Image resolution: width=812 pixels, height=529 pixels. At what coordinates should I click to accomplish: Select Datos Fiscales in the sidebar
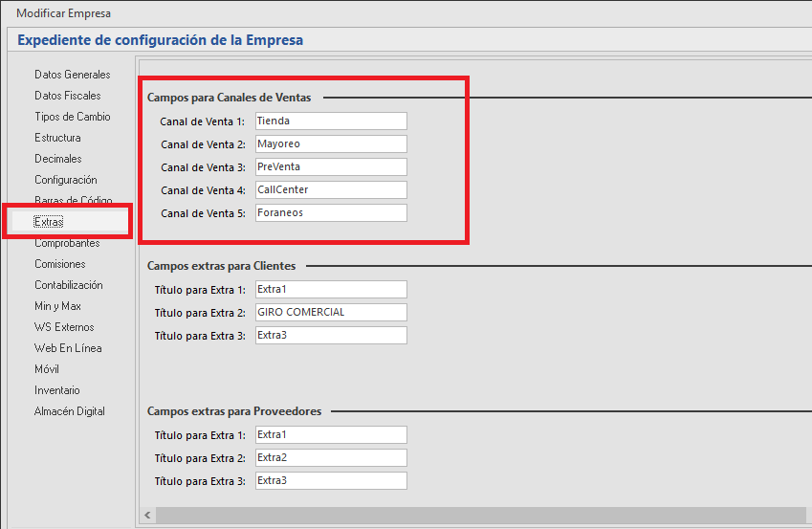[67, 96]
